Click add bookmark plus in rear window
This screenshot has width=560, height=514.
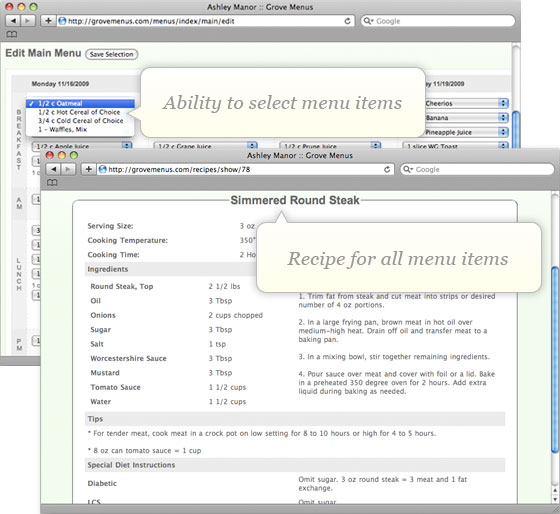pyautogui.click(x=48, y=21)
